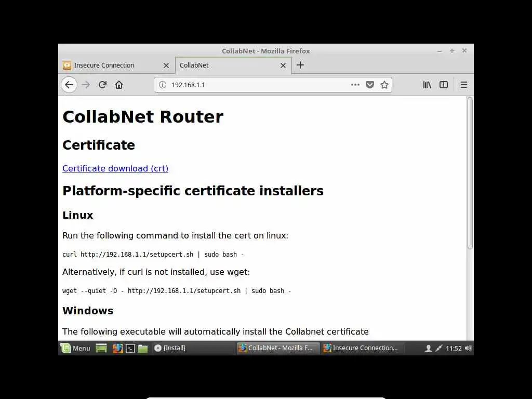Close the CollabNet tab
The height and width of the screenshot is (399, 532).
coord(283,65)
